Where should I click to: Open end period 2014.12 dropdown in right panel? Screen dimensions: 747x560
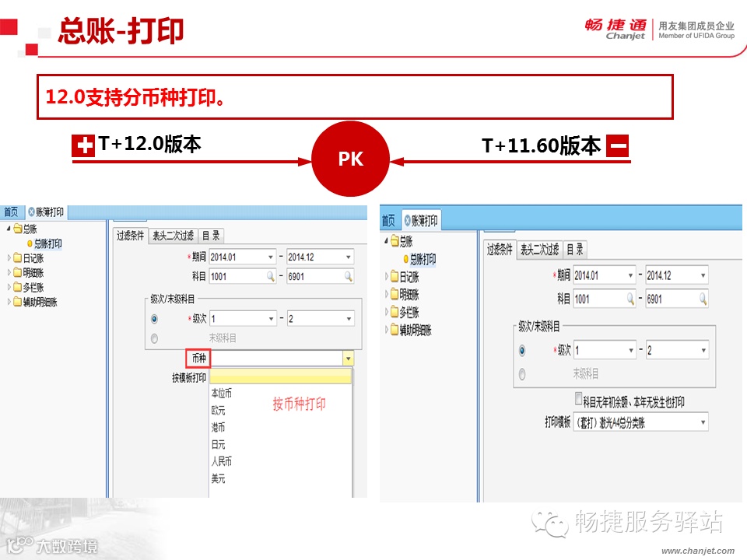(x=703, y=275)
